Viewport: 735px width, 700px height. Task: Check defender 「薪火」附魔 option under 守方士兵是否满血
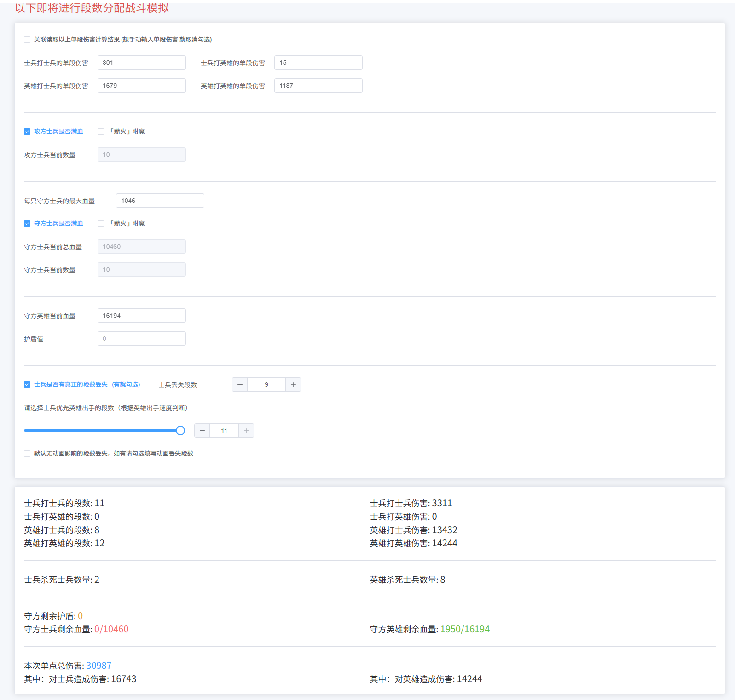coord(101,224)
